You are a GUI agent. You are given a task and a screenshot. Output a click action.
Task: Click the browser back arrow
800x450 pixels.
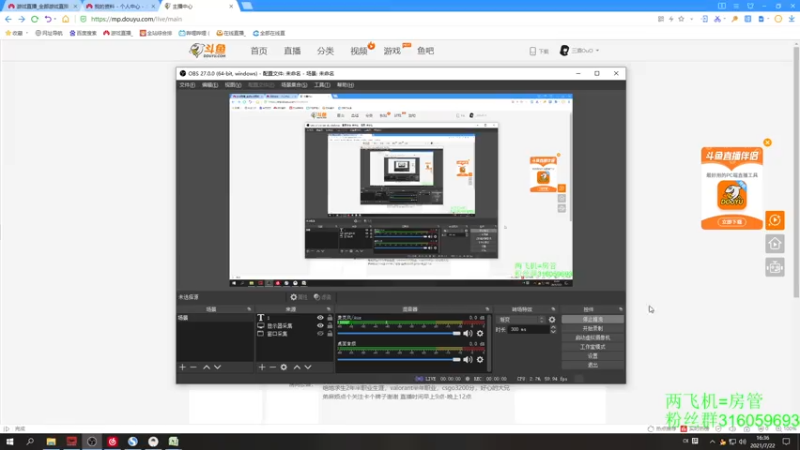click(x=8, y=19)
